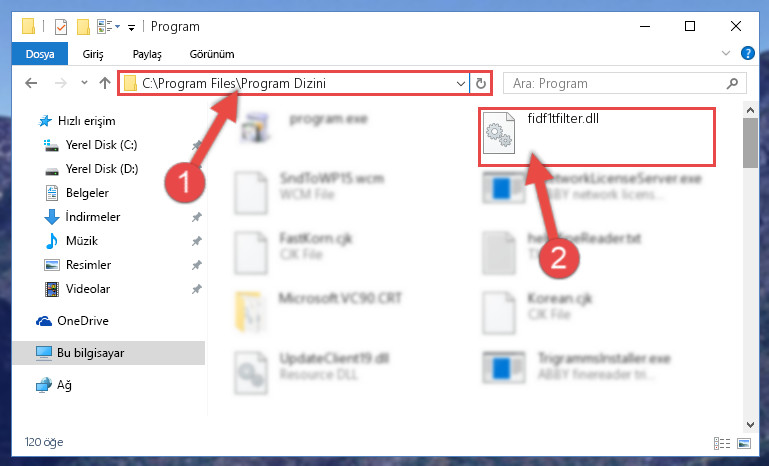Screen dimensions: 769x466
Task: Select OneDrive in the navigation pane
Action: coord(82,321)
